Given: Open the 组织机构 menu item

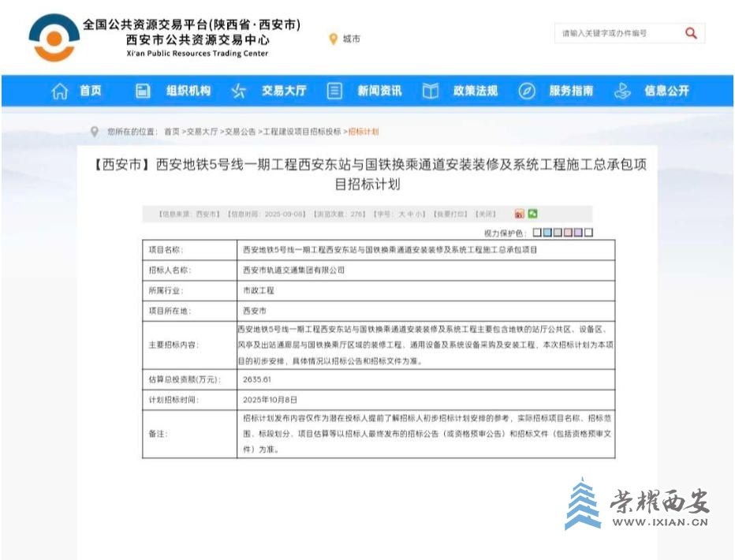Looking at the screenshot, I should coord(188,91).
